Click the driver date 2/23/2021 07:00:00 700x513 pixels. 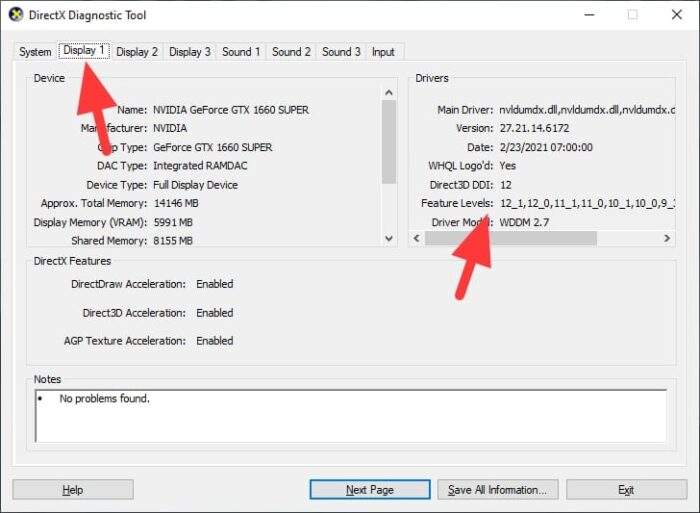pyautogui.click(x=546, y=147)
